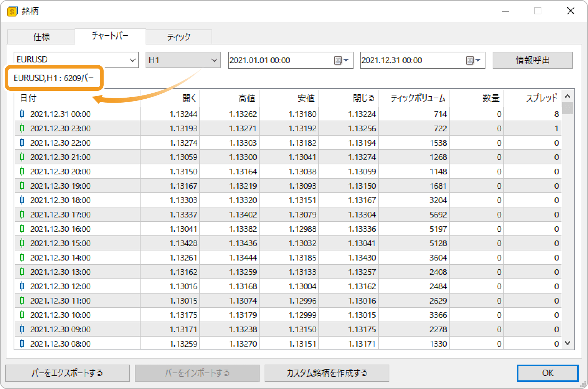Viewport: 588px width, 389px height.
Task: Switch to the 仕様 tab
Action: tap(41, 37)
